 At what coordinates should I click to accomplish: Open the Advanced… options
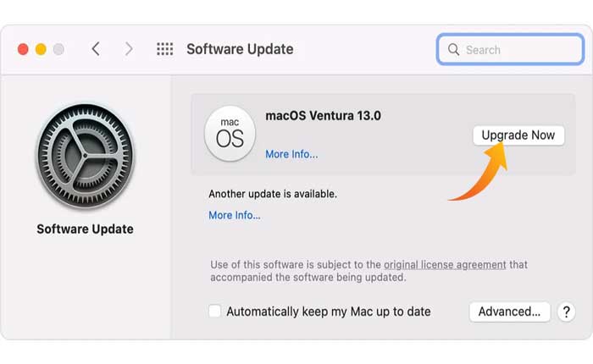(x=509, y=312)
